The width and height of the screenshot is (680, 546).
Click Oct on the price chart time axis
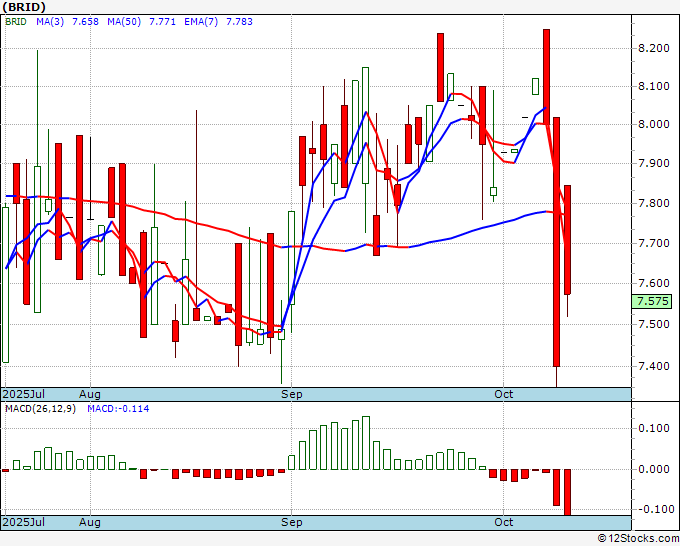click(503, 394)
